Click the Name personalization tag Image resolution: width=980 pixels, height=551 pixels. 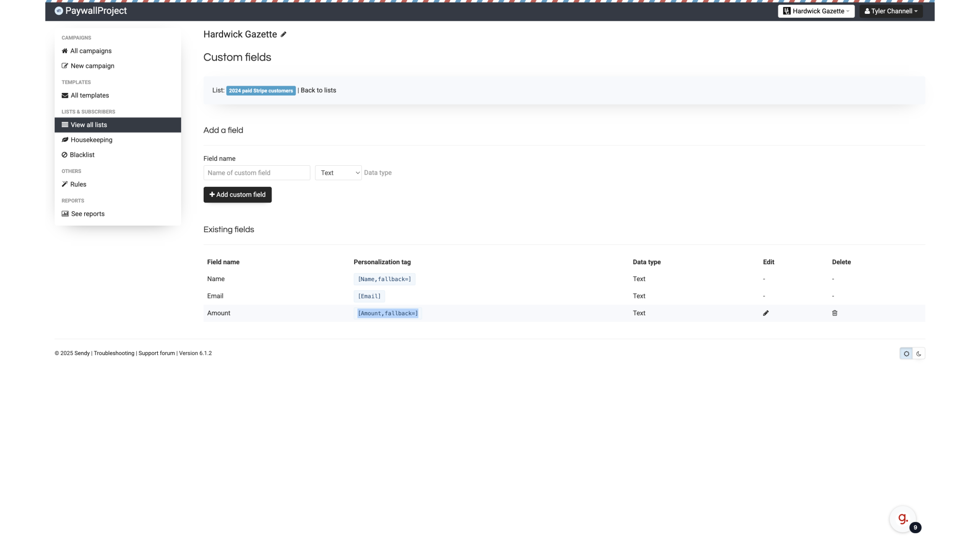[x=384, y=279]
